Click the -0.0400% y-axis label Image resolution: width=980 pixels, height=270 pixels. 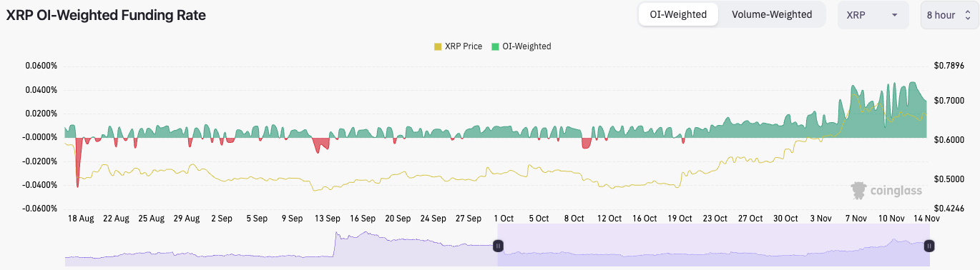click(x=40, y=185)
